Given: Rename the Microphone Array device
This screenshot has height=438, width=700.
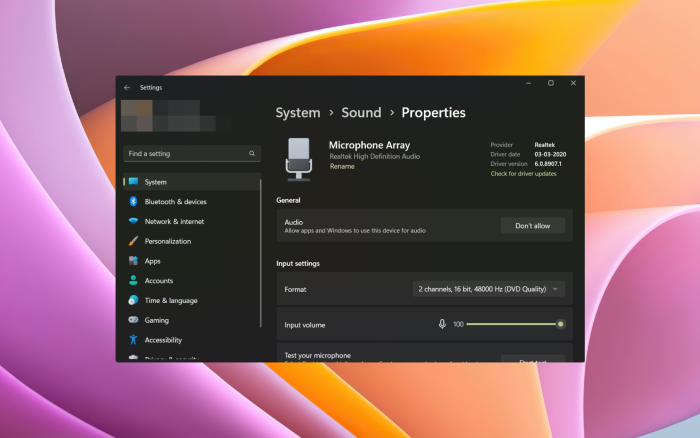Looking at the screenshot, I should coord(342,166).
